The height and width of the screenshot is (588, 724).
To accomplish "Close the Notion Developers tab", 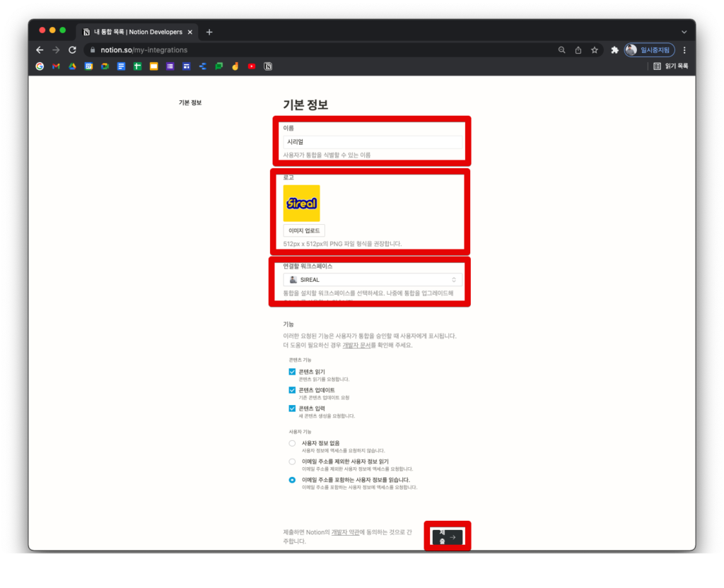I will (189, 32).
